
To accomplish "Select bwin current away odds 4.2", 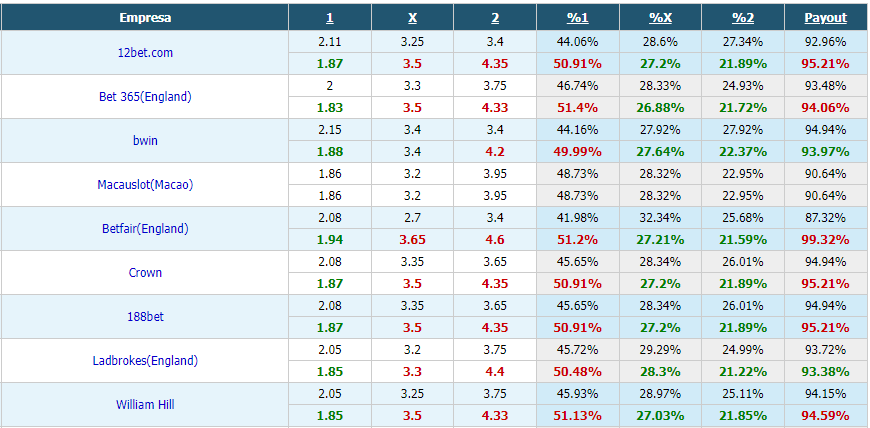I will coord(495,152).
